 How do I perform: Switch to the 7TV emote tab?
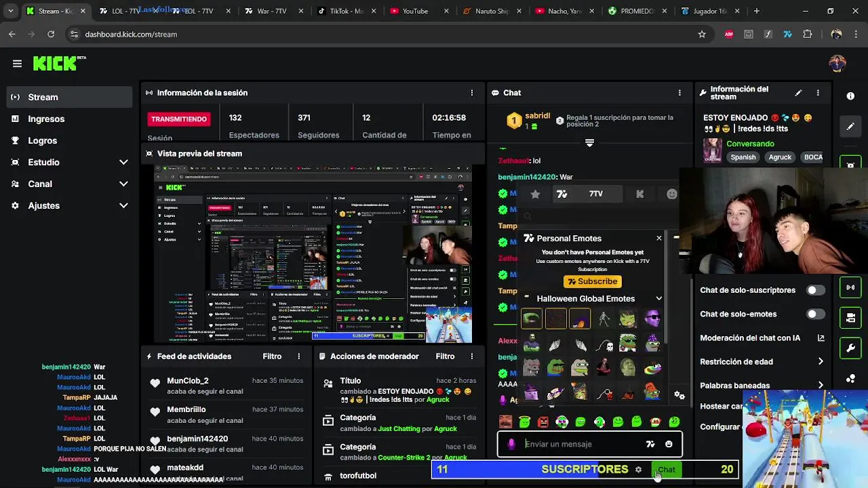[x=587, y=195]
